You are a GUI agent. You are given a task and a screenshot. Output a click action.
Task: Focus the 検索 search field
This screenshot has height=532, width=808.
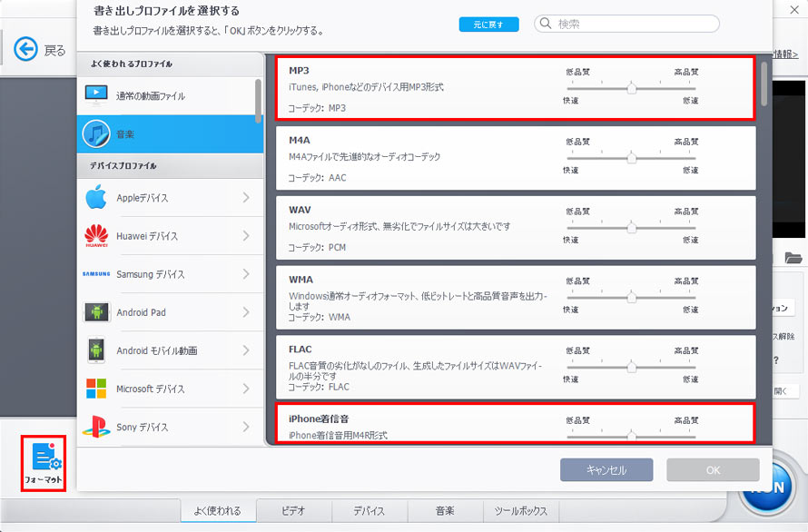pyautogui.click(x=626, y=24)
